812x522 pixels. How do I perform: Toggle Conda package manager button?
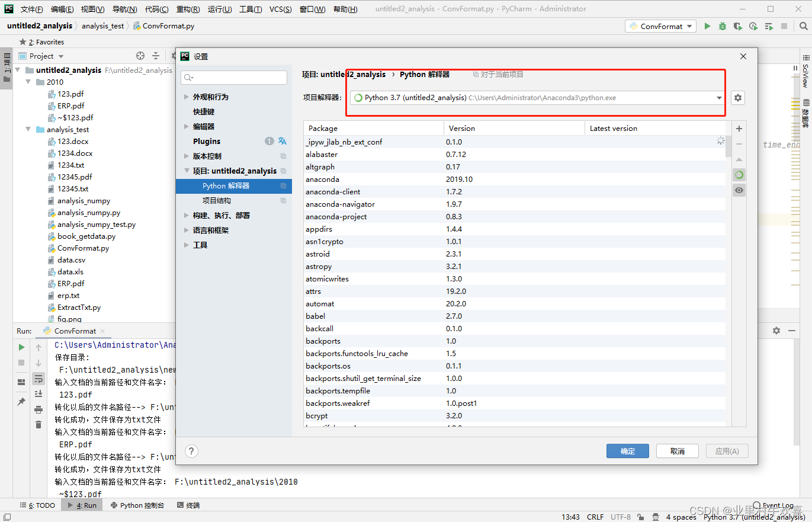tap(739, 175)
